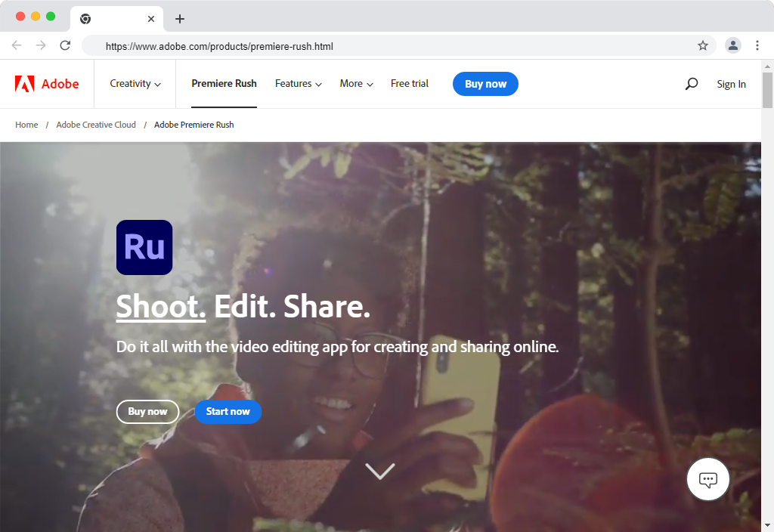Click the outlined Buy now hero button
Image resolution: width=774 pixels, height=532 pixels.
point(147,412)
